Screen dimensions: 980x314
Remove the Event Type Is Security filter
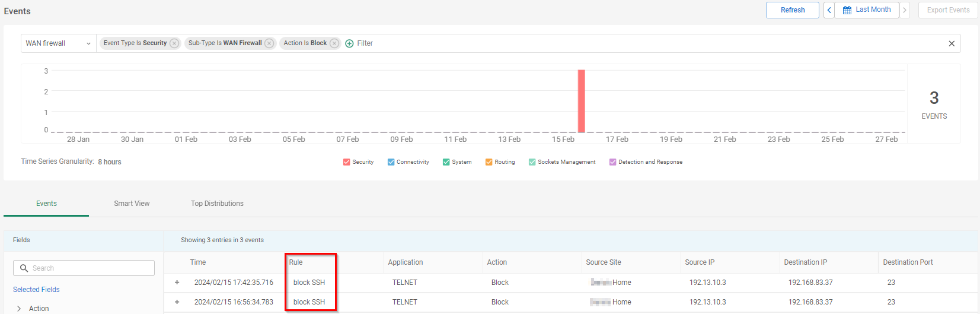(174, 43)
